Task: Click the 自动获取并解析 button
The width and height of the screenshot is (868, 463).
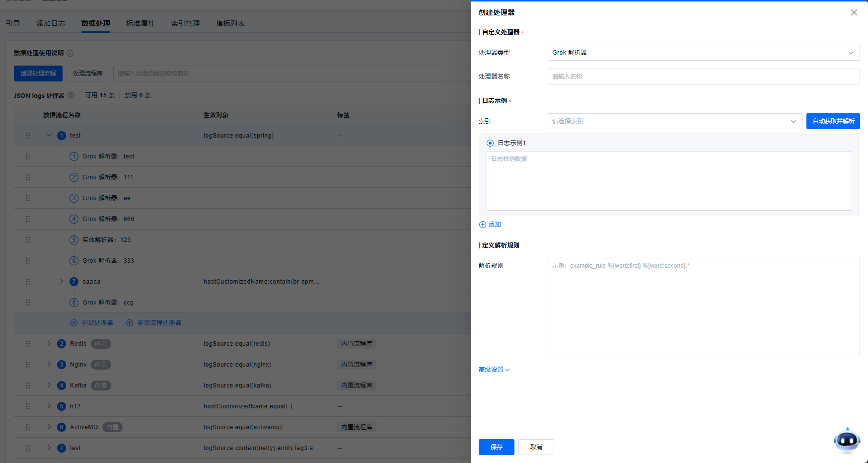Action: 833,121
